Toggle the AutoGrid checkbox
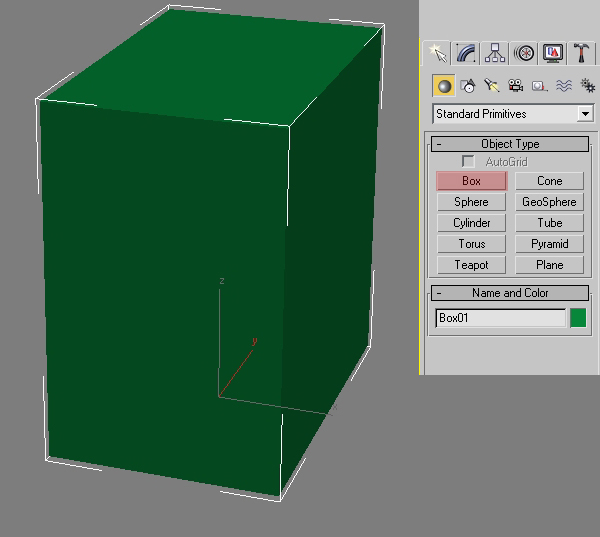 click(468, 162)
